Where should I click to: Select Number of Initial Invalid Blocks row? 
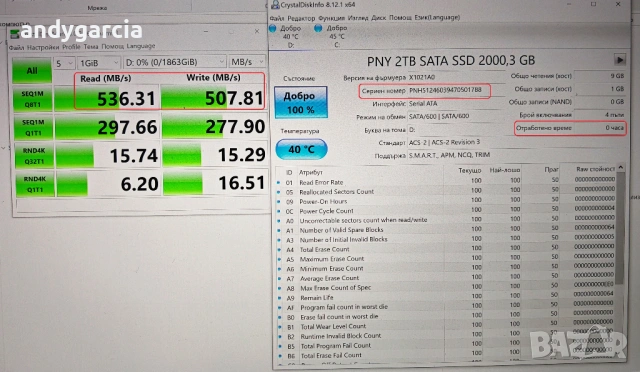[446, 240]
